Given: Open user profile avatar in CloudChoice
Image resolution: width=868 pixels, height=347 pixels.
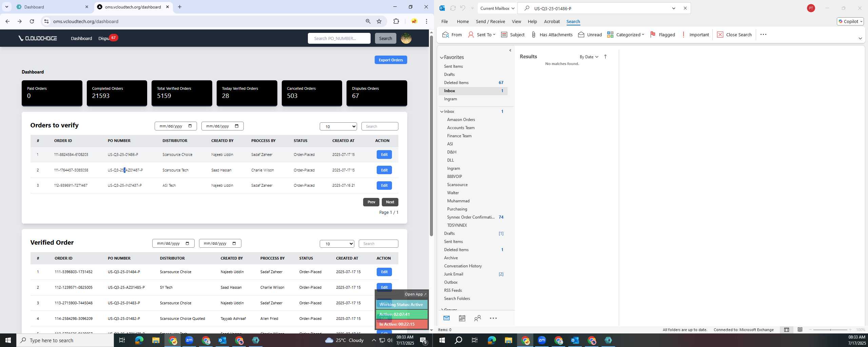Looking at the screenshot, I should [x=406, y=38].
